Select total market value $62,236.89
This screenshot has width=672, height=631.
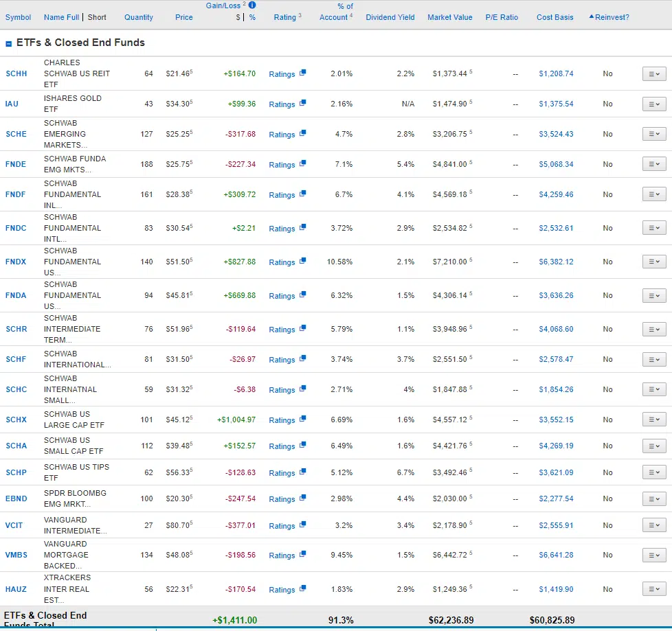coord(451,620)
